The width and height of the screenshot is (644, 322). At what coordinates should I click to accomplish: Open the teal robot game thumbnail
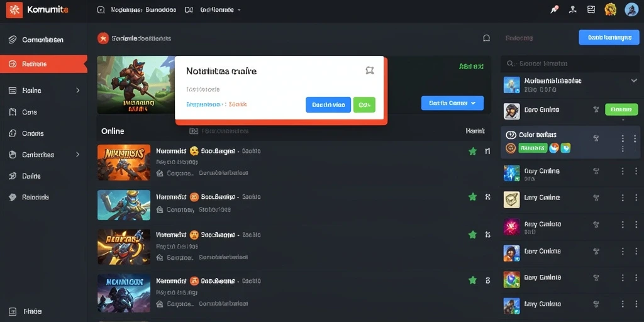pos(124,205)
